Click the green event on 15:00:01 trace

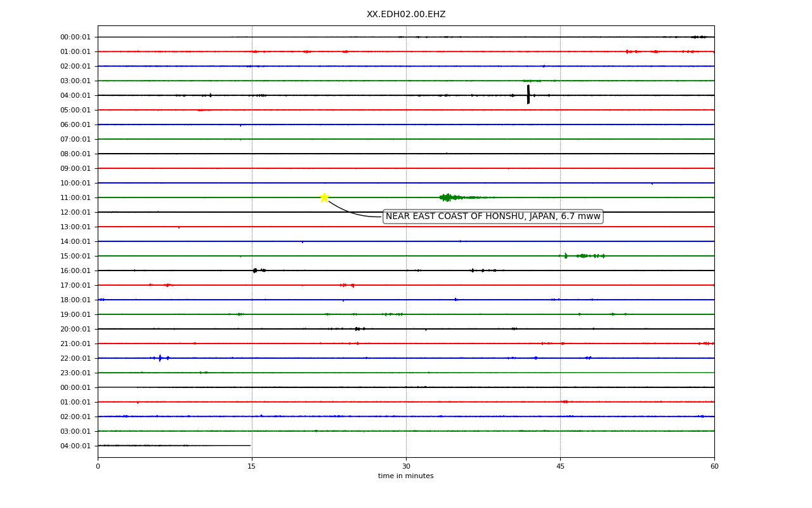pyautogui.click(x=582, y=256)
